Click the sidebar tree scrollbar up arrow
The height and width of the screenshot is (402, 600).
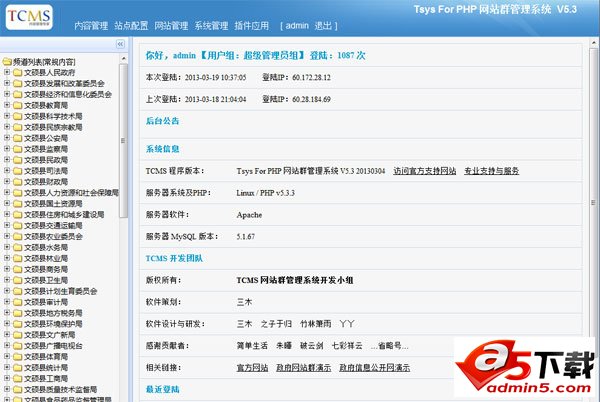point(124,59)
